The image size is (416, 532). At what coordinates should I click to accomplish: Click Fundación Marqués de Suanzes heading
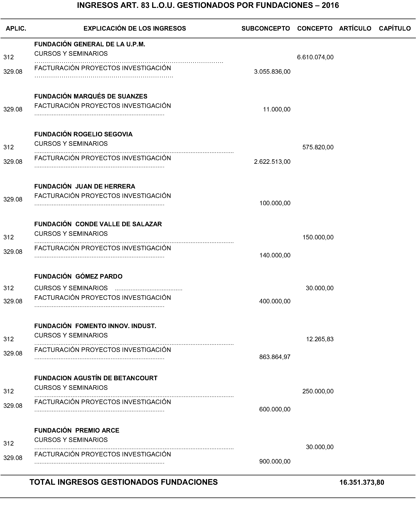click(x=91, y=96)
